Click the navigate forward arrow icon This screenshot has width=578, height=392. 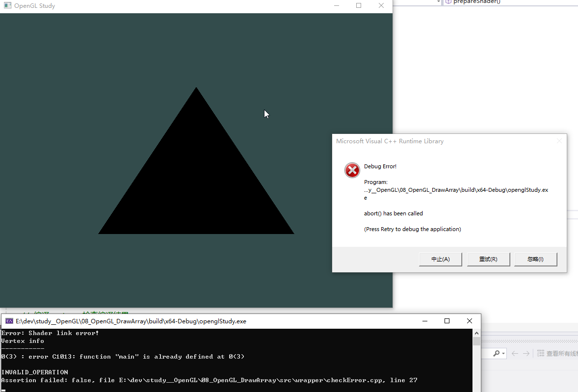pos(526,353)
